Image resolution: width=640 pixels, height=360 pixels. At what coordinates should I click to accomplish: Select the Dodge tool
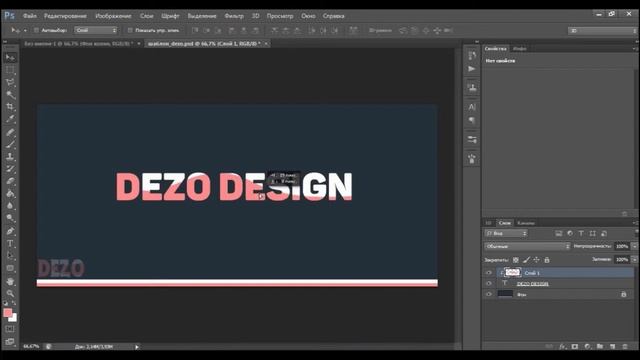(10, 218)
